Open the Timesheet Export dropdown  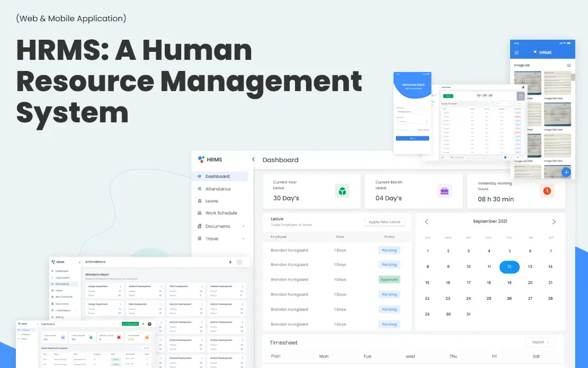540,342
